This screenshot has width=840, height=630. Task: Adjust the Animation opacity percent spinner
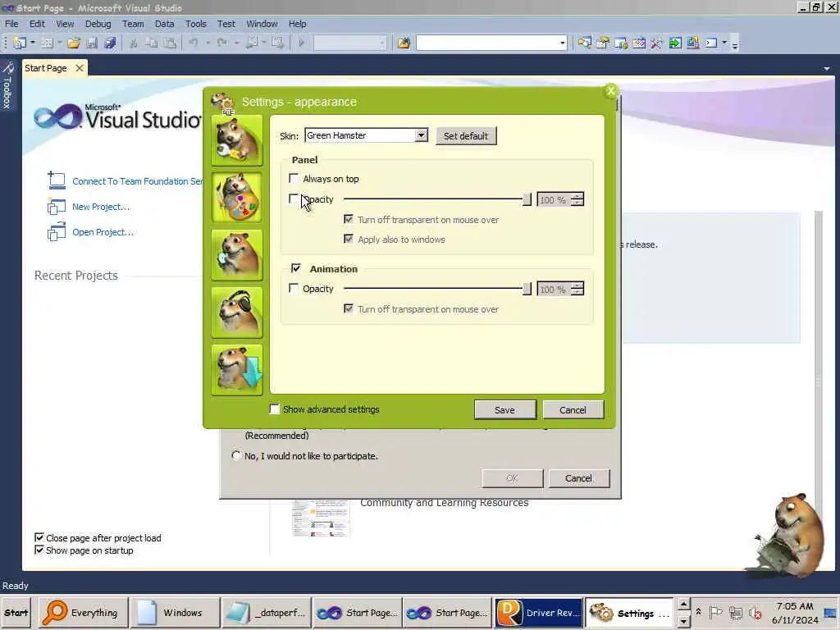[x=577, y=289]
